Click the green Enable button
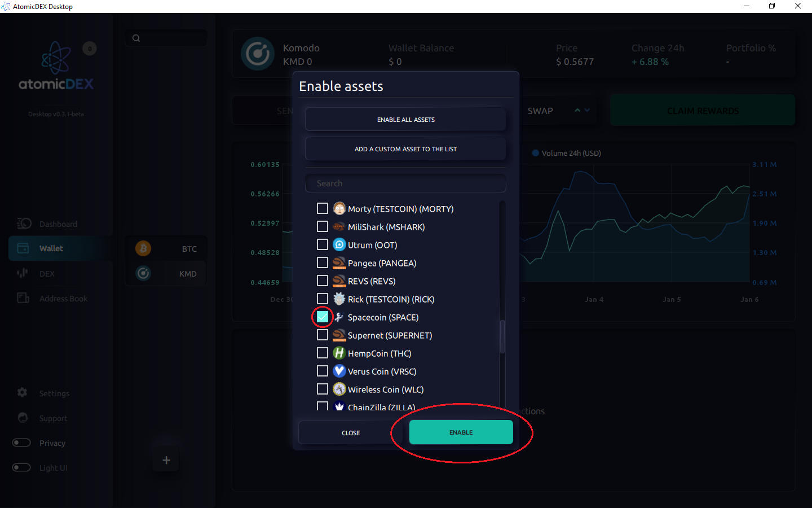Image resolution: width=812 pixels, height=508 pixels. pos(461,432)
